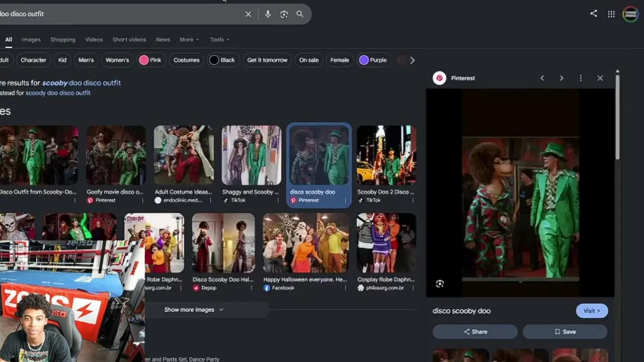Image resolution: width=644 pixels, height=362 pixels.
Task: Click the Depop source label
Action: tap(209, 288)
